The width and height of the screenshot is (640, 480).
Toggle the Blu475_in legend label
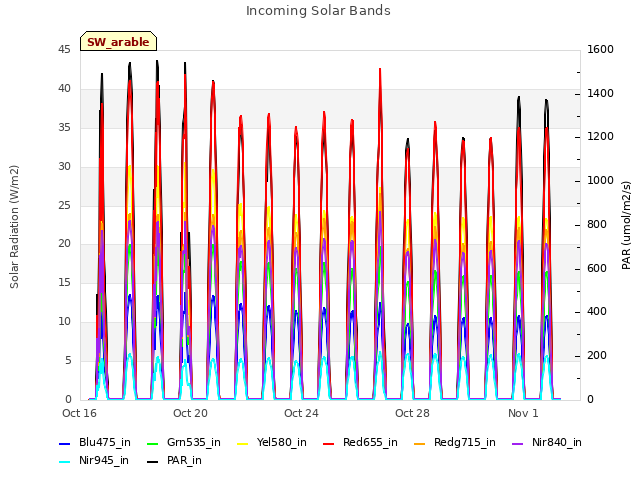[105, 442]
